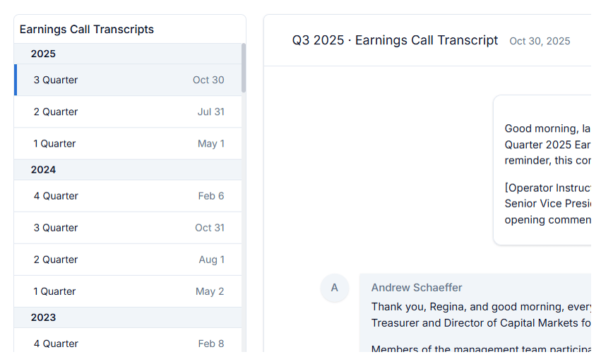
Task: Click the speaker avatar letter A
Action: (x=335, y=288)
